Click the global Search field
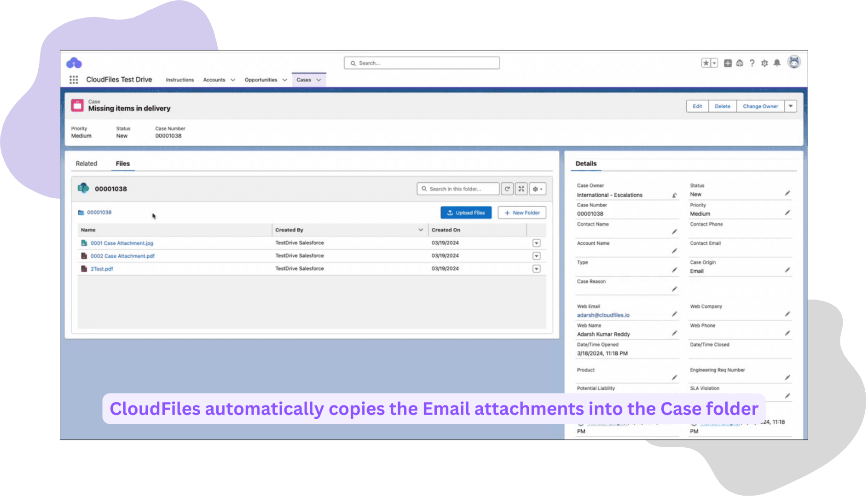Screen dimensions: 868x497 [x=422, y=63]
